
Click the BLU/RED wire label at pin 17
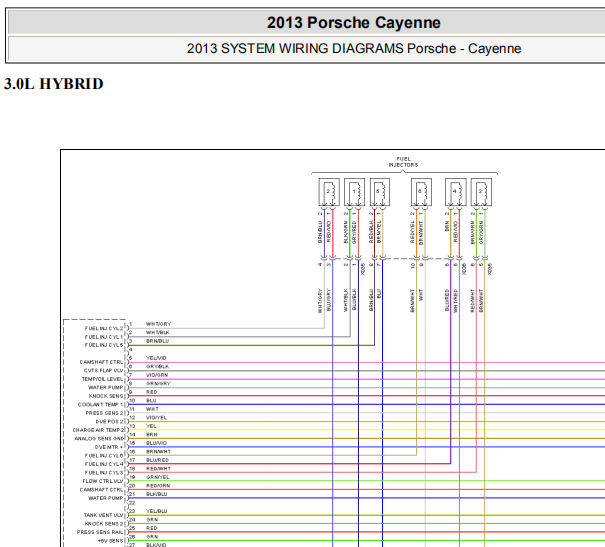(x=157, y=460)
